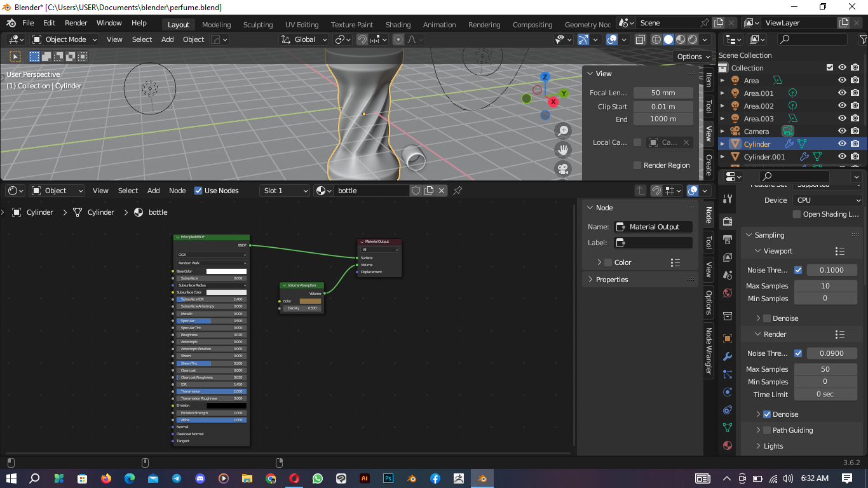Open the Render properties tab icon
This screenshot has height=488, width=868.
coord(728,221)
